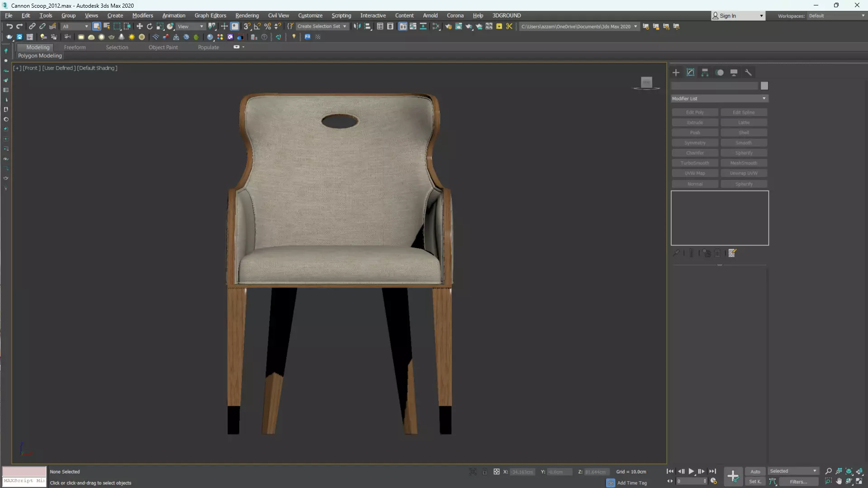The image size is (868, 488).
Task: Toggle Auto Key mode
Action: (x=755, y=471)
